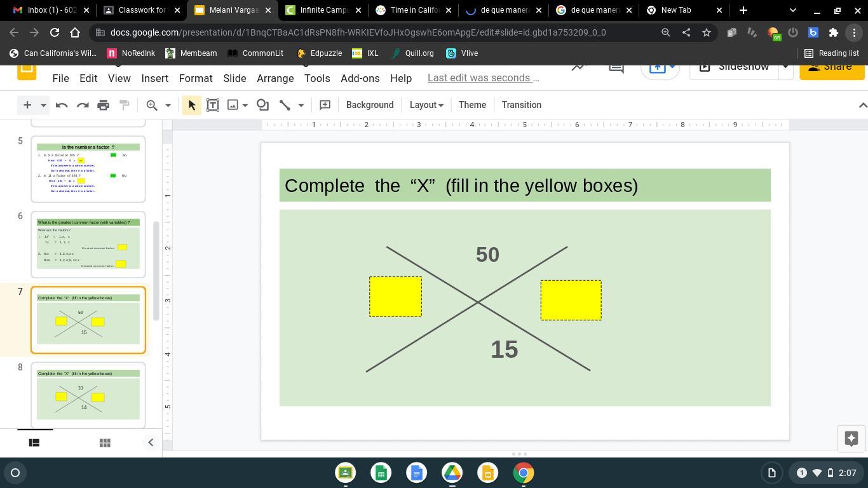Open the tab search dropdown
This screenshot has height=488, width=868.
pyautogui.click(x=792, y=10)
